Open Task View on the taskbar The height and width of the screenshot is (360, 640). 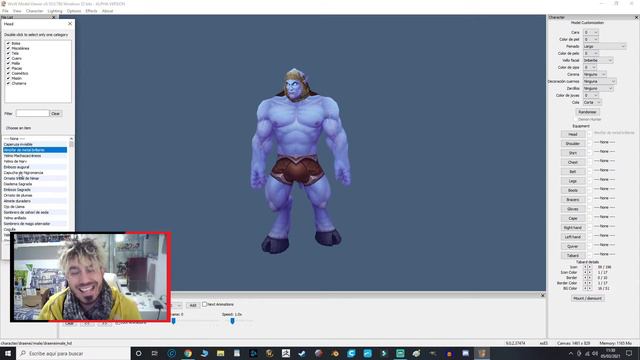[155, 353]
